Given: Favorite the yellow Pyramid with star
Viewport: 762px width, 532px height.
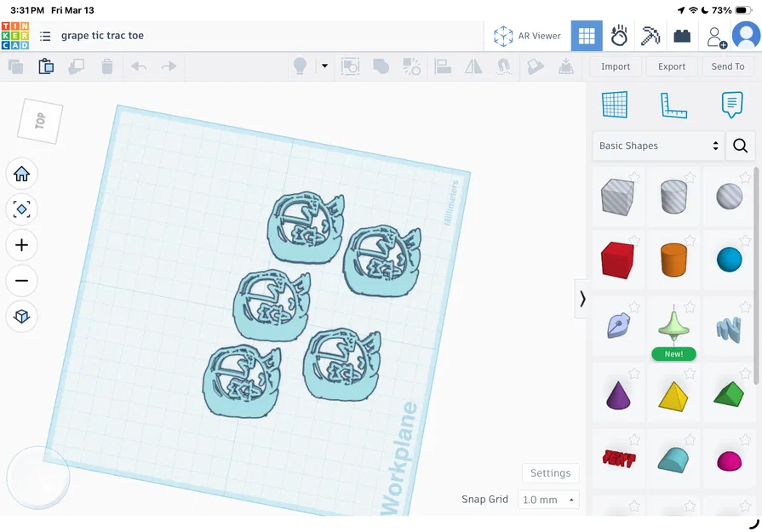Looking at the screenshot, I should (x=690, y=374).
